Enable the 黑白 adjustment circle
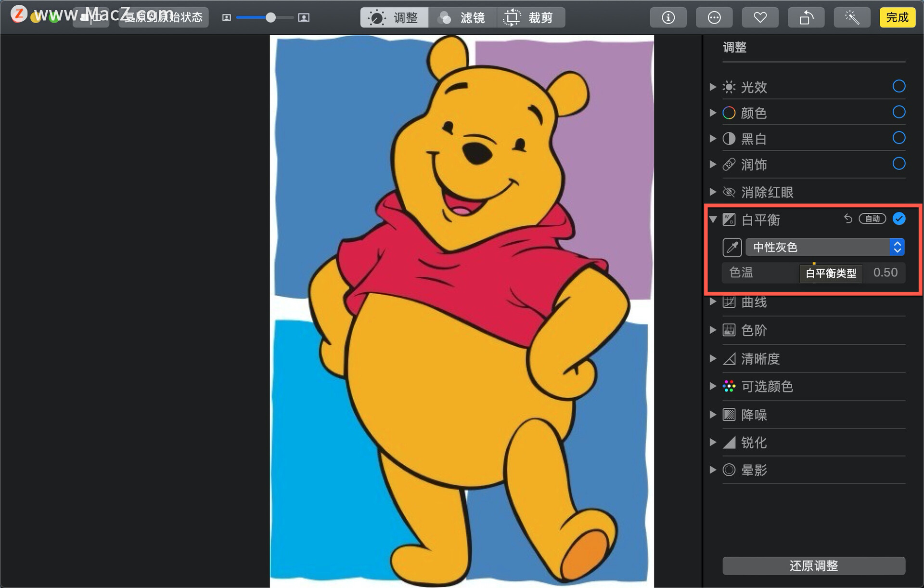 [898, 138]
